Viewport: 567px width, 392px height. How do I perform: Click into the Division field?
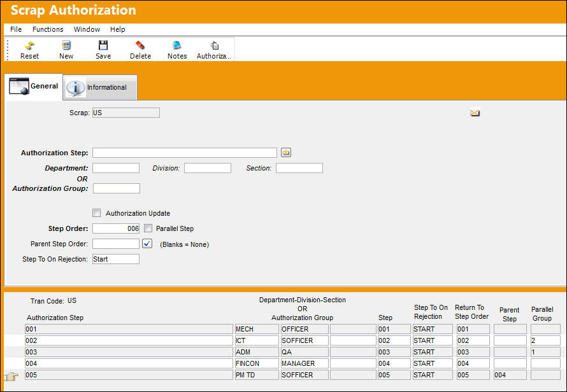tap(208, 168)
